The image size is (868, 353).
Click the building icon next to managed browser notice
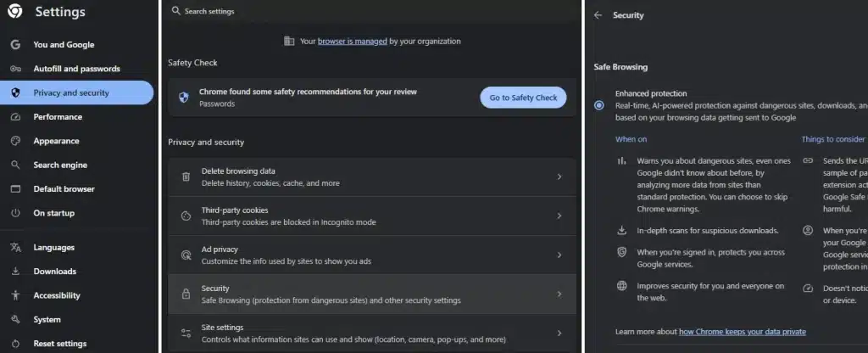point(289,41)
